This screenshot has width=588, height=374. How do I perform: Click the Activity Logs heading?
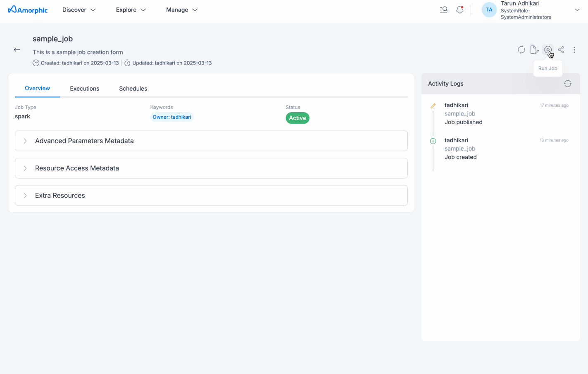[x=446, y=84]
